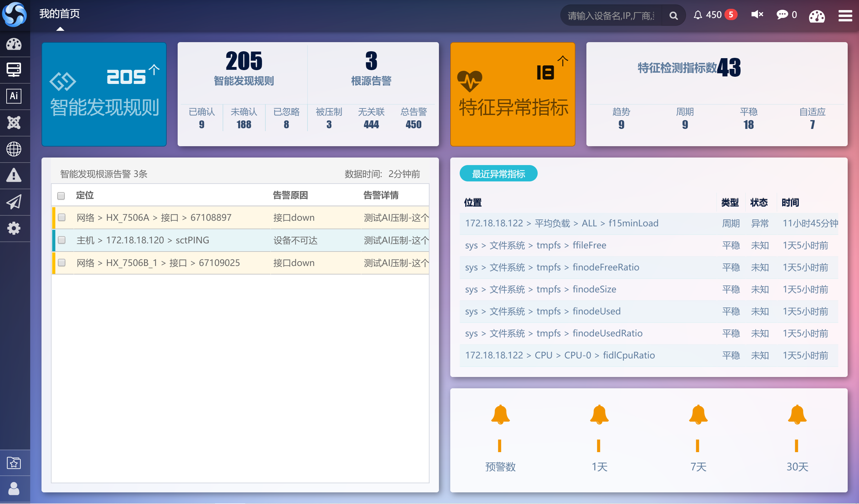Click the paper plane icon in the sidebar
Image resolution: width=859 pixels, height=504 pixels.
point(14,202)
